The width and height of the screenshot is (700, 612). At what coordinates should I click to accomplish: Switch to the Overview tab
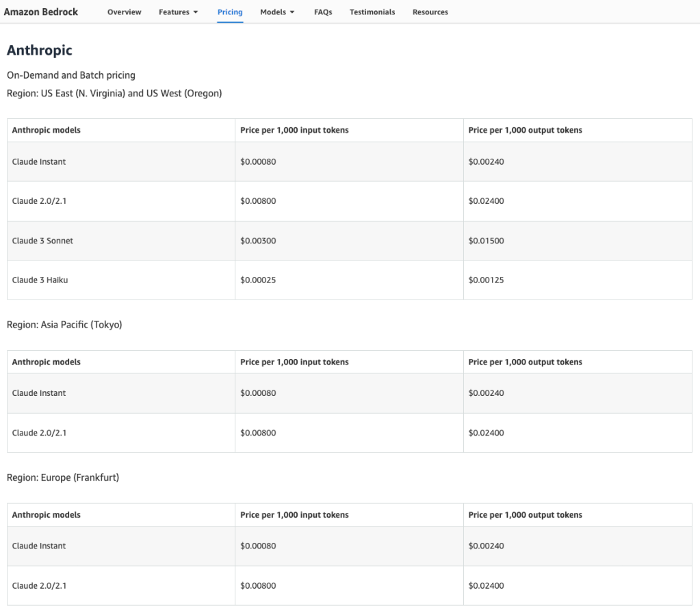(124, 12)
